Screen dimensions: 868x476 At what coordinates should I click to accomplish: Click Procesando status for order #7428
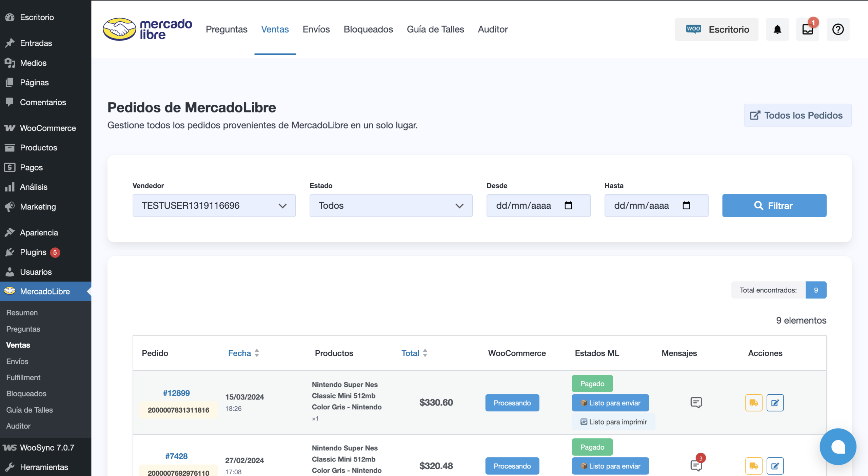(512, 466)
